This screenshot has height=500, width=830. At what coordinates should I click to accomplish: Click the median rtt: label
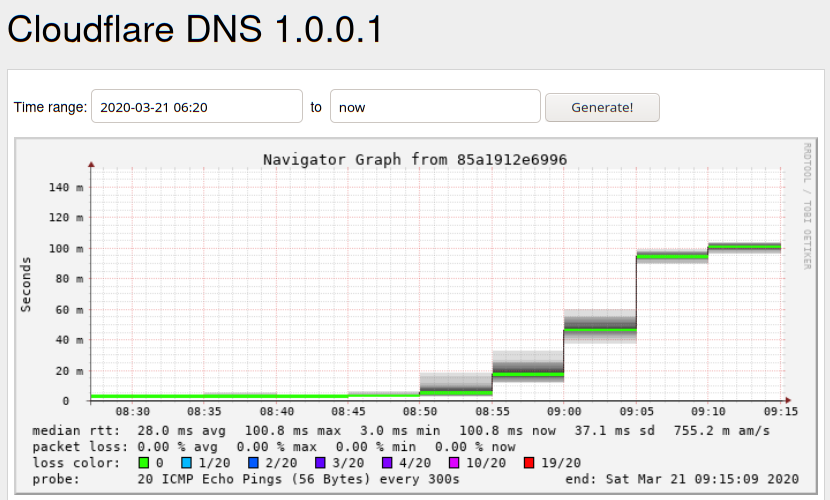point(76,431)
